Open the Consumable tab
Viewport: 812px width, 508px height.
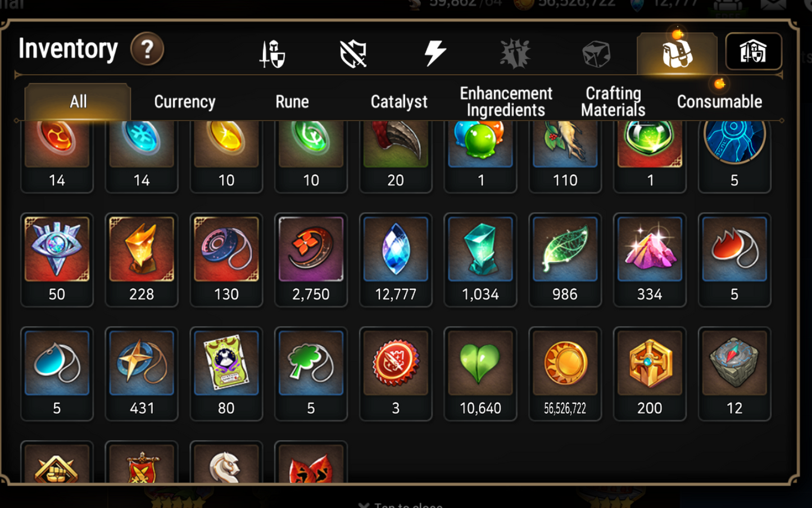[719, 102]
